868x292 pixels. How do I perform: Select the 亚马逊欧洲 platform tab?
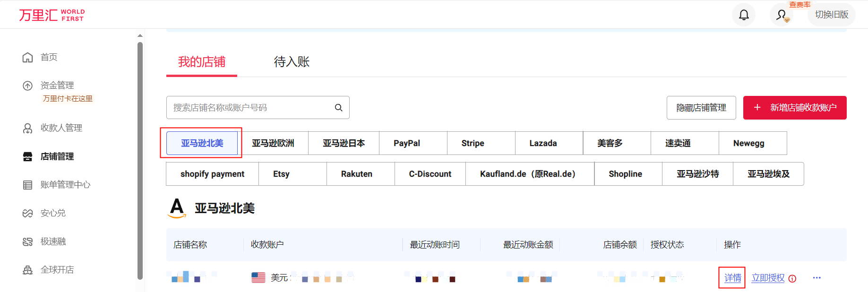pyautogui.click(x=273, y=143)
